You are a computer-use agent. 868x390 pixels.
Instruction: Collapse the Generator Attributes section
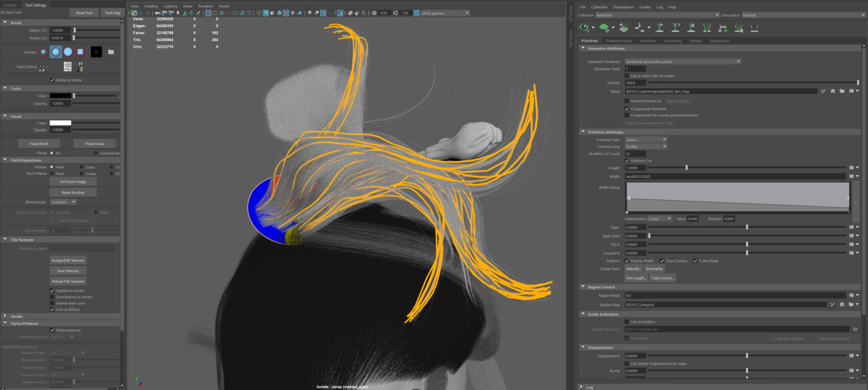pos(583,49)
